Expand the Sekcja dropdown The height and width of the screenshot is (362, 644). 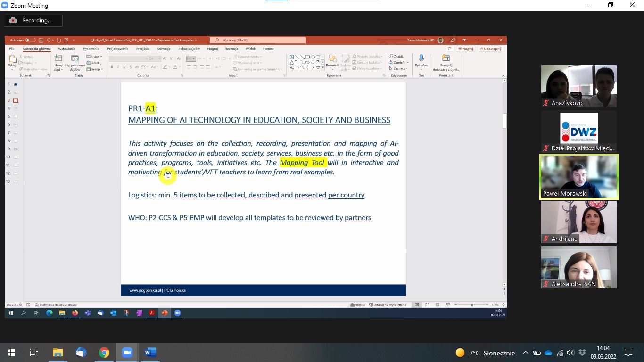tap(95, 69)
